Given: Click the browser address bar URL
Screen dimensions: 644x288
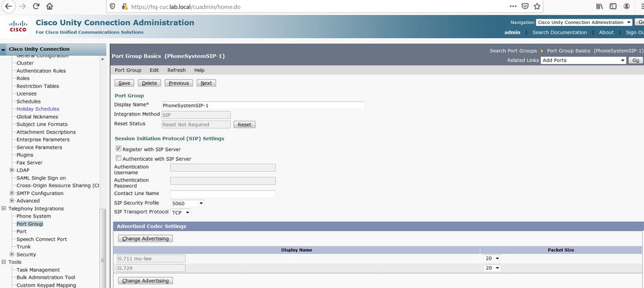Looking at the screenshot, I should (186, 6).
